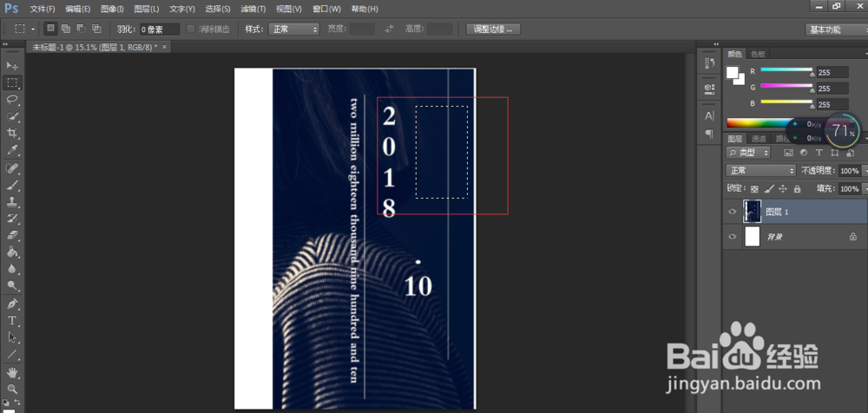Open the Paragraph panel icon
The height and width of the screenshot is (413, 868).
(709, 134)
